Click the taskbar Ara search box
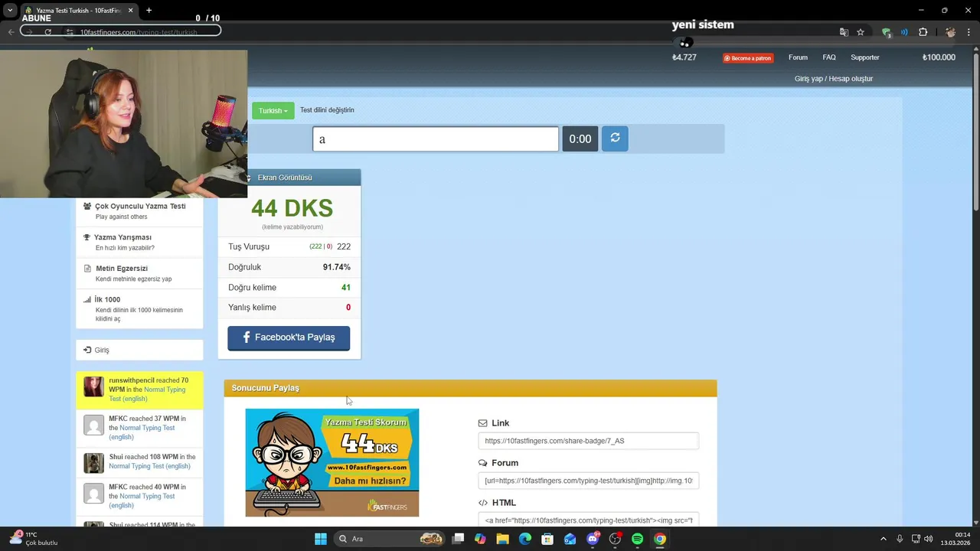The width and height of the screenshot is (980, 551). click(x=390, y=539)
